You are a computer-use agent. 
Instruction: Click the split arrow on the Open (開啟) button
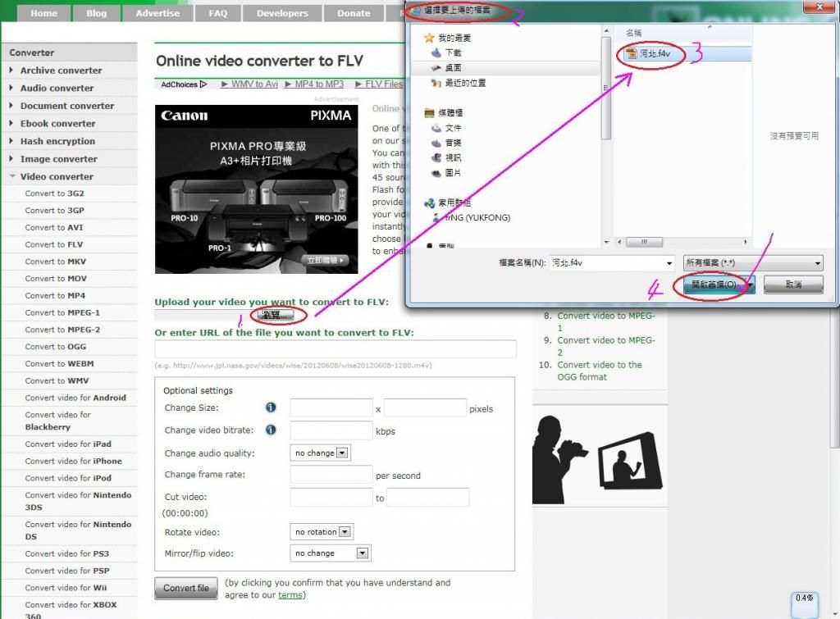pos(751,284)
